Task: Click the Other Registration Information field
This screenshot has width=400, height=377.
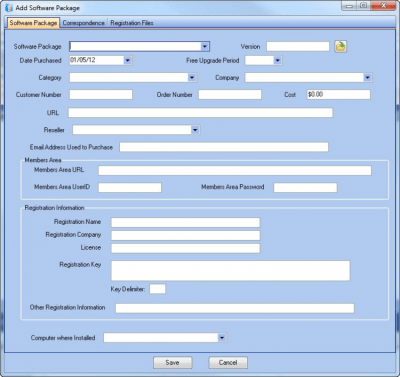Action: point(235,308)
